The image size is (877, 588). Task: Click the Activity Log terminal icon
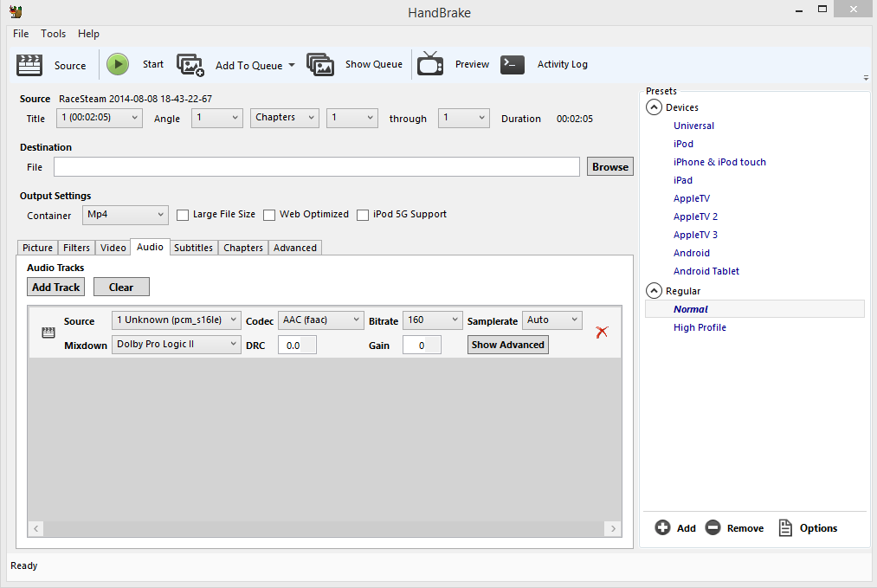click(512, 64)
